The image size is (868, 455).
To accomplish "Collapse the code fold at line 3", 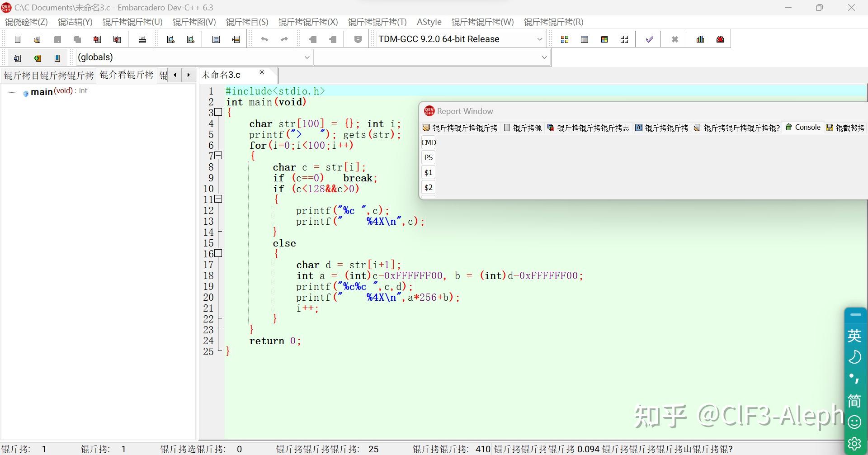I will pyautogui.click(x=218, y=112).
